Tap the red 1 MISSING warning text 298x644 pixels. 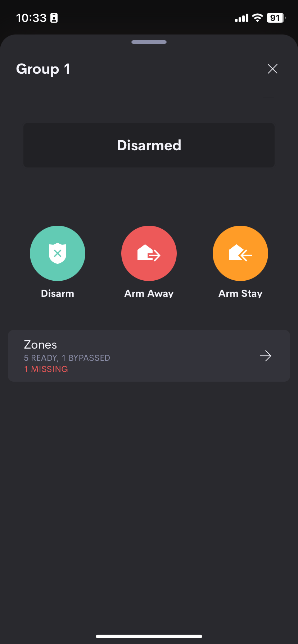[46, 369]
